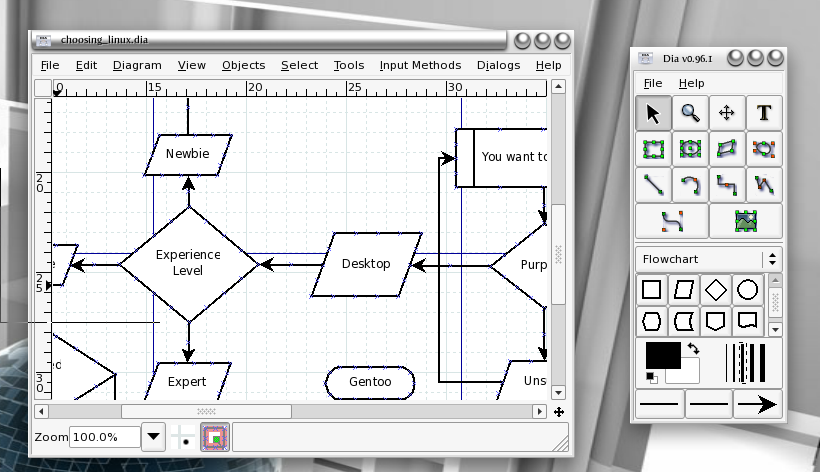Select the Arc drawing tool
Screen dimensions: 820x472
[x=690, y=185]
